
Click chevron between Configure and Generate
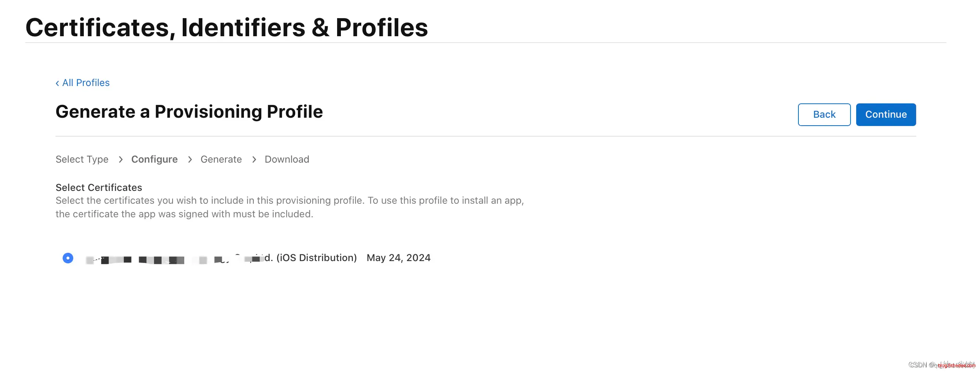[190, 159]
